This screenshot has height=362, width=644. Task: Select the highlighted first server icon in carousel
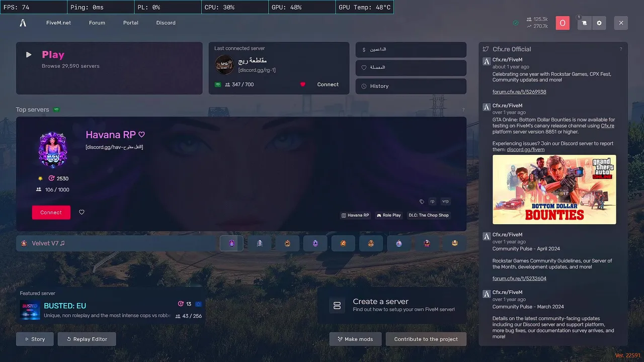click(x=231, y=243)
